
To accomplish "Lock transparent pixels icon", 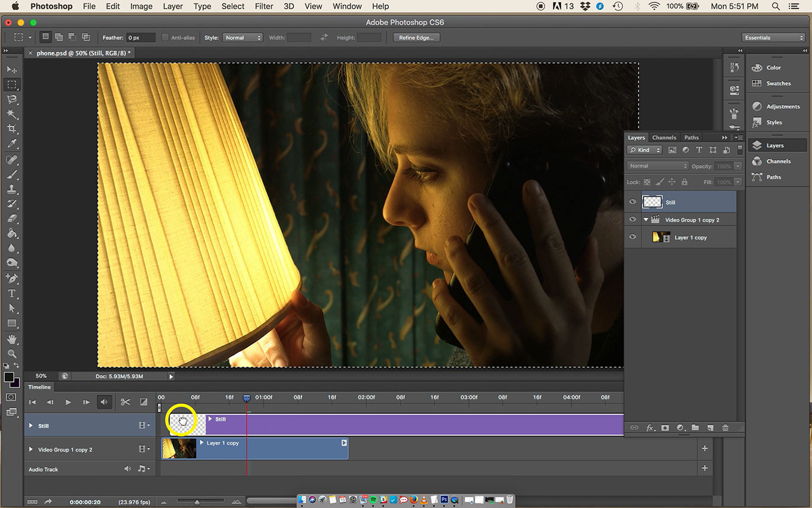I will (647, 182).
